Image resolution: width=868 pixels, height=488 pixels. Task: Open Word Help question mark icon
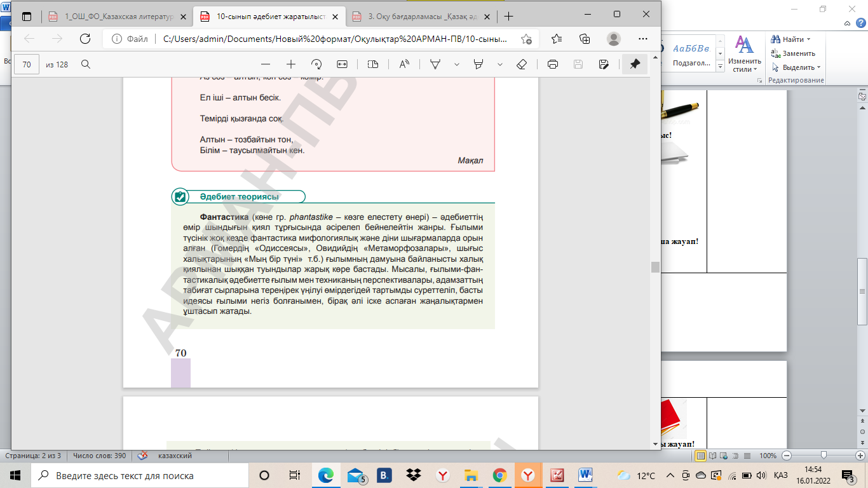pyautogui.click(x=862, y=24)
